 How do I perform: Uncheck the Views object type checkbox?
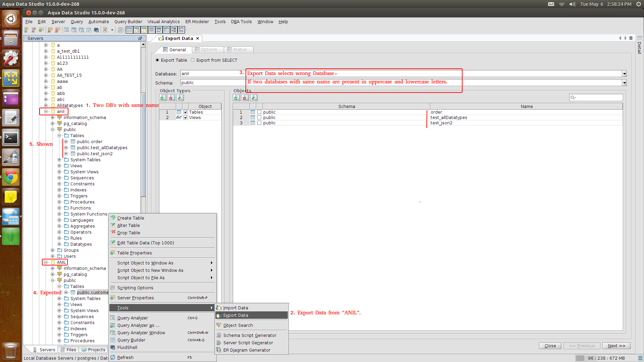pos(185,118)
